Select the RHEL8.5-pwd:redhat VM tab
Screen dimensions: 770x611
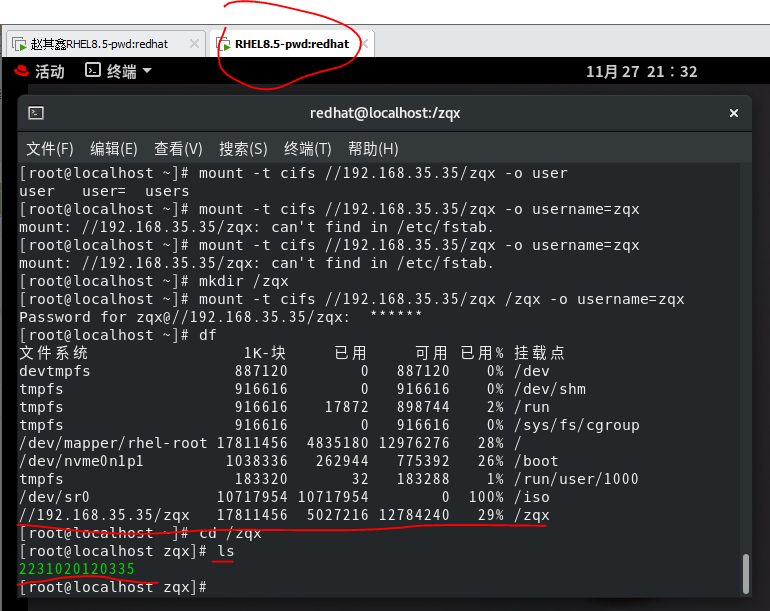292,44
